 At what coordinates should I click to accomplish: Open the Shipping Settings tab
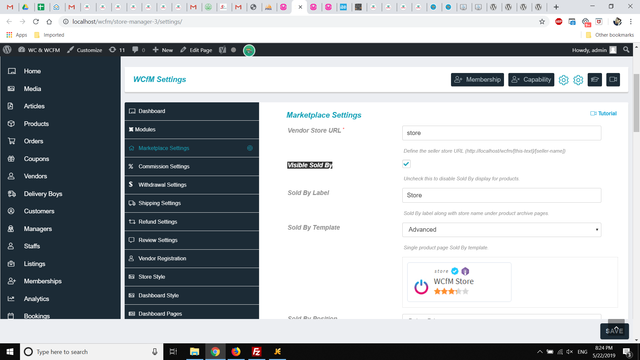click(x=192, y=203)
